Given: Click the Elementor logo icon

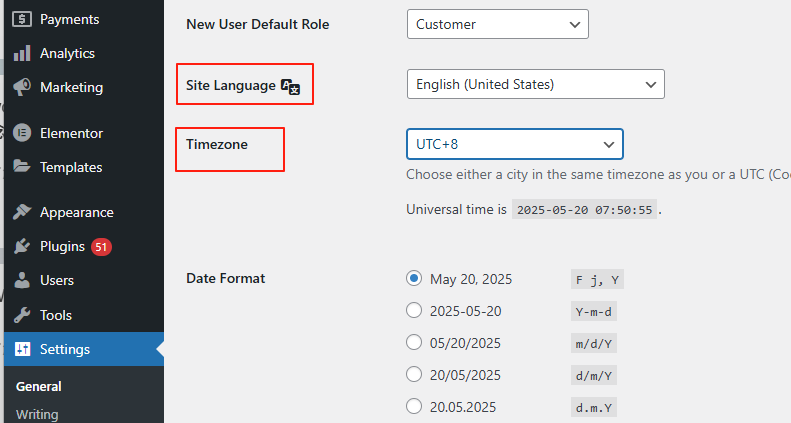Looking at the screenshot, I should tap(22, 133).
